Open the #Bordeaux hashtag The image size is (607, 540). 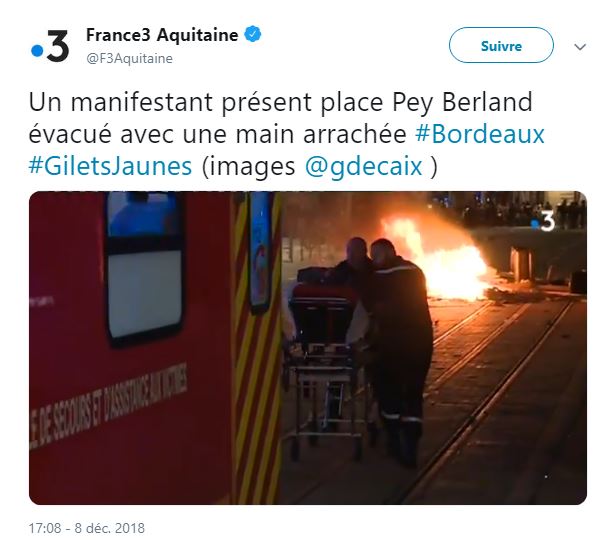(480, 134)
